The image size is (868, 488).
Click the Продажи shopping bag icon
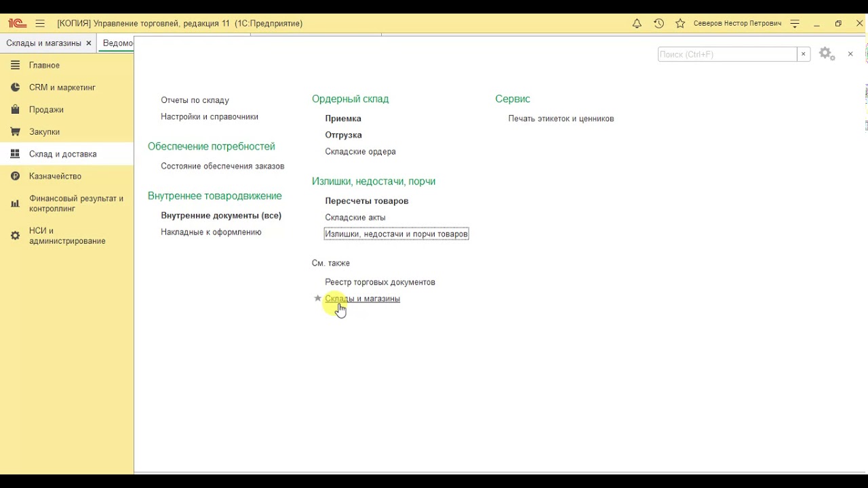tap(15, 109)
